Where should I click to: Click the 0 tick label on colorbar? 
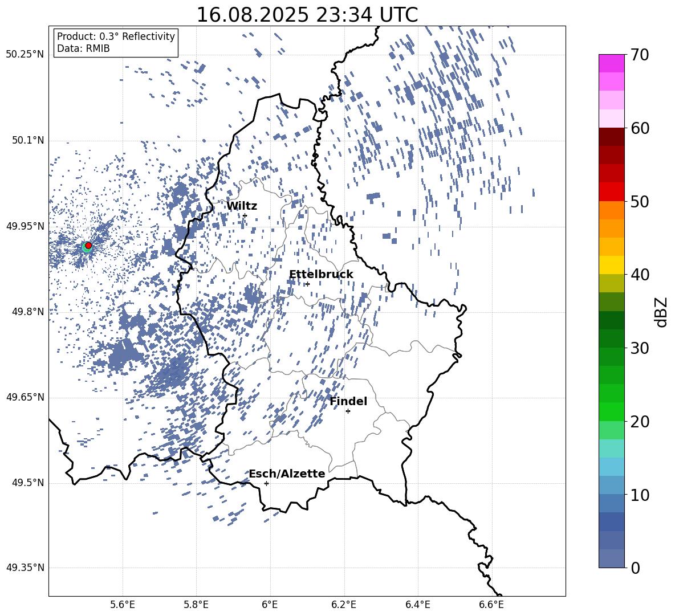pos(635,568)
